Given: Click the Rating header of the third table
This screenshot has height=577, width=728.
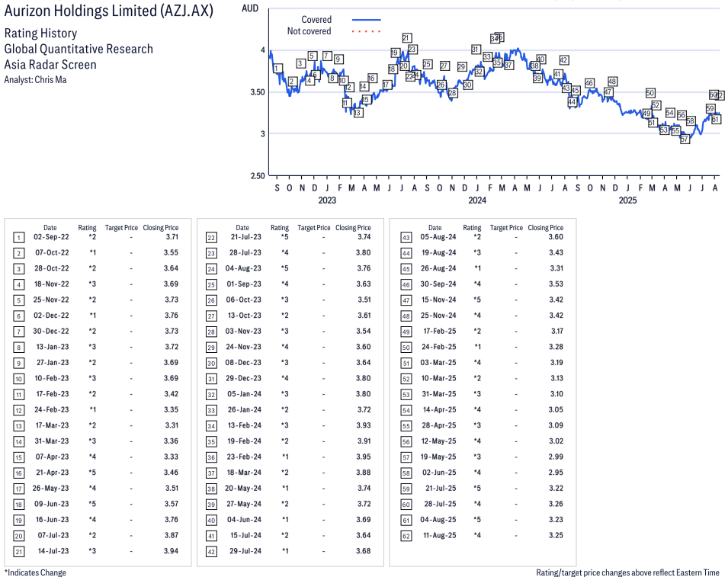Looking at the screenshot, I should coord(472,227).
